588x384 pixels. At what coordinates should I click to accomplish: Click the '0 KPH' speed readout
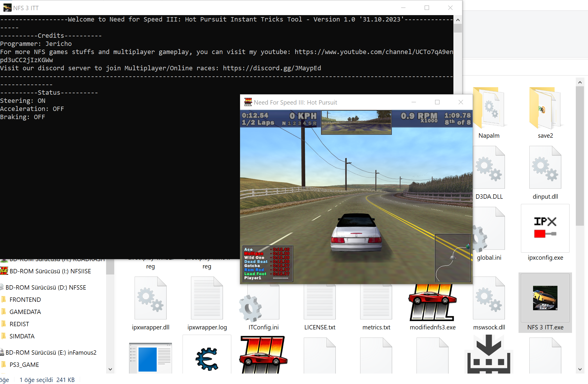303,116
